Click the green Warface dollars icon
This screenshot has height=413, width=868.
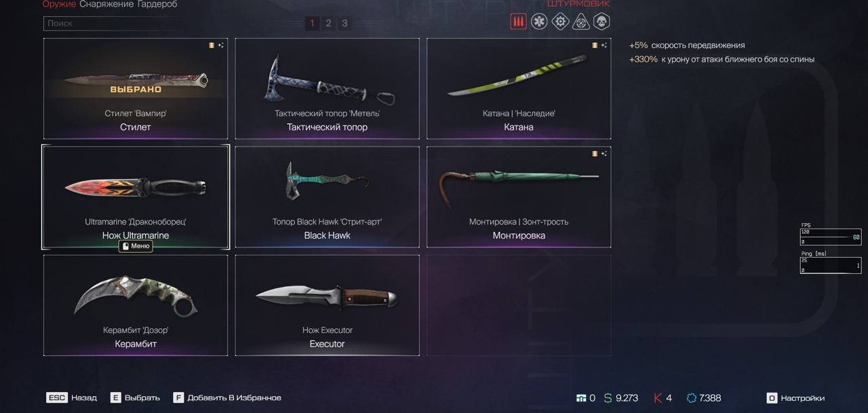coord(608,398)
